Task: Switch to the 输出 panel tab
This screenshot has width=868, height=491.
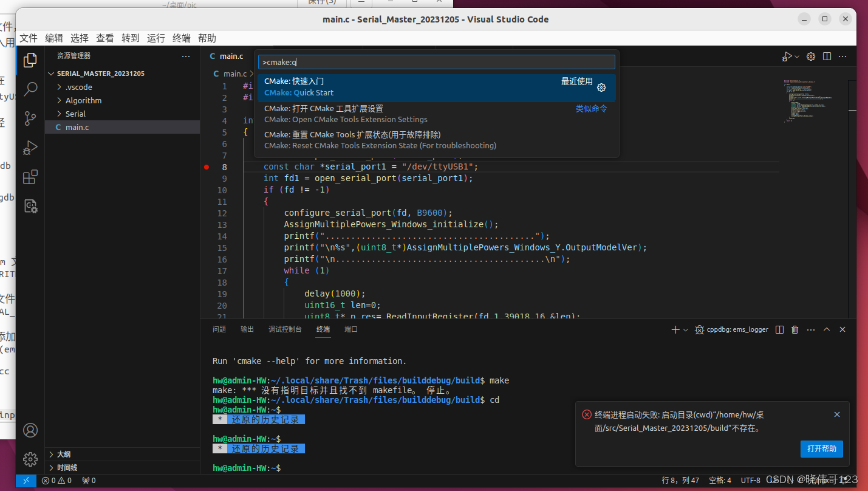Action: (x=247, y=329)
